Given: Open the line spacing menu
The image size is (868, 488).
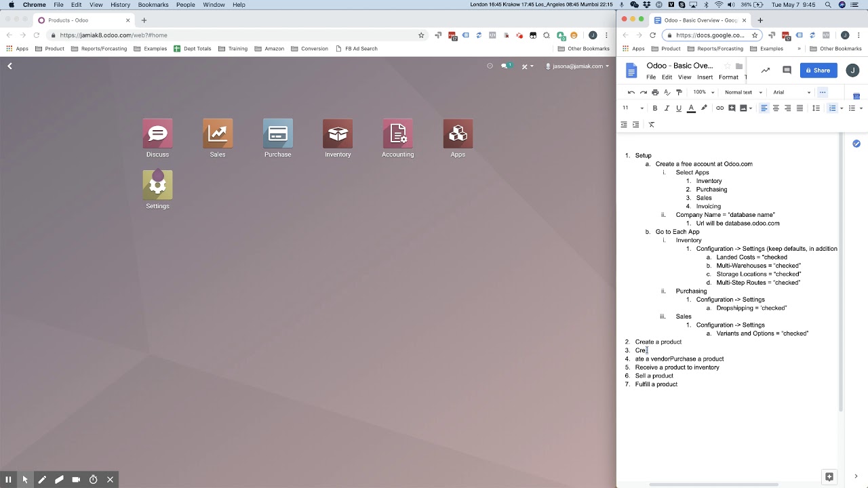Looking at the screenshot, I should coord(816,108).
